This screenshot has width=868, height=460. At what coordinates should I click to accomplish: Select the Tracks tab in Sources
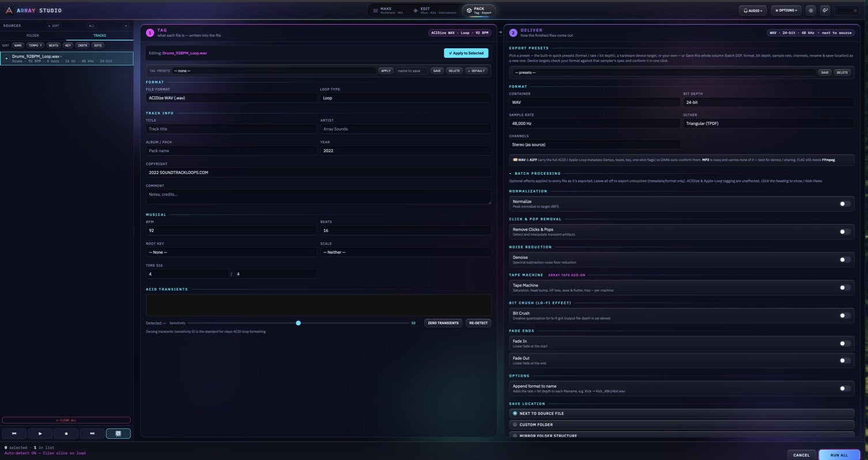[100, 36]
